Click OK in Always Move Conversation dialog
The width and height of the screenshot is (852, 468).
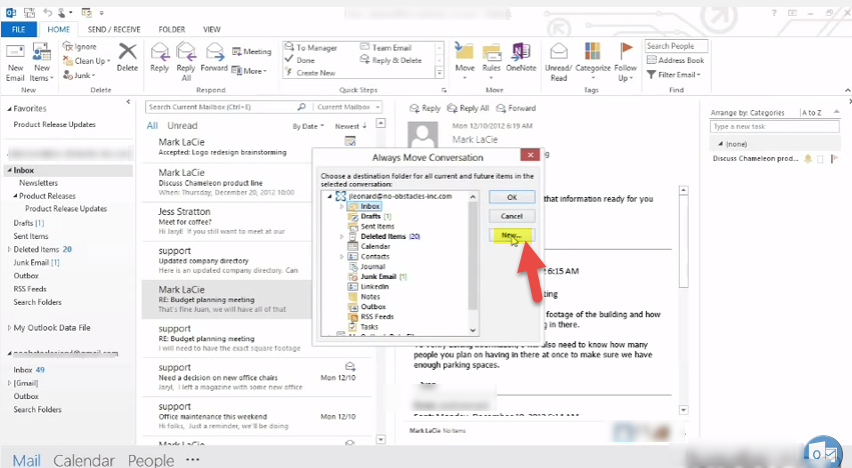512,197
